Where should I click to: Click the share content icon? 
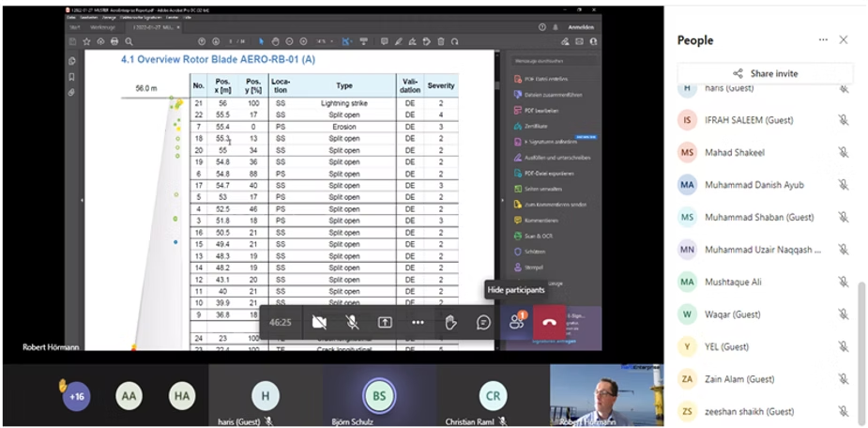point(385,322)
